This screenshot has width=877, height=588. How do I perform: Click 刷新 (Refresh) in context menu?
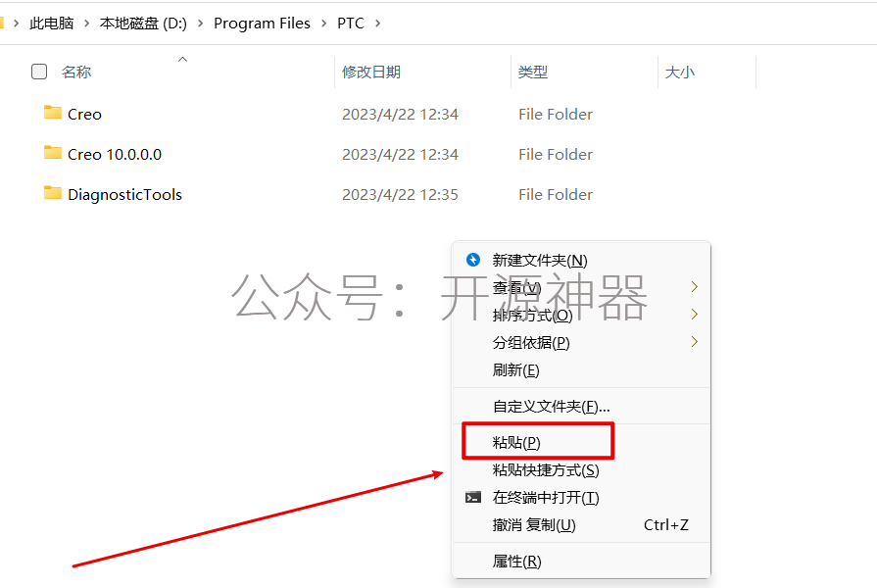point(515,369)
